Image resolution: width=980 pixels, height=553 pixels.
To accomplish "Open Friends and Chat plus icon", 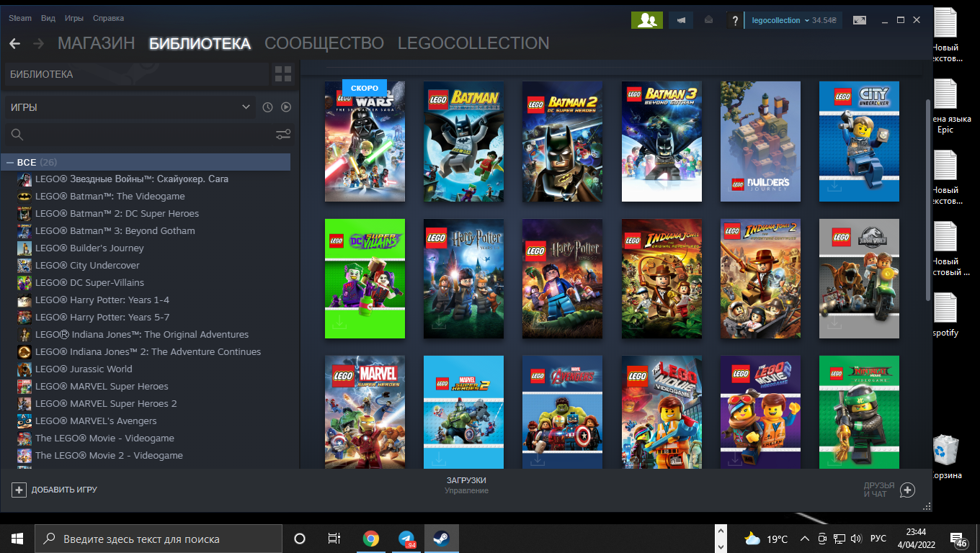I will click(x=908, y=490).
